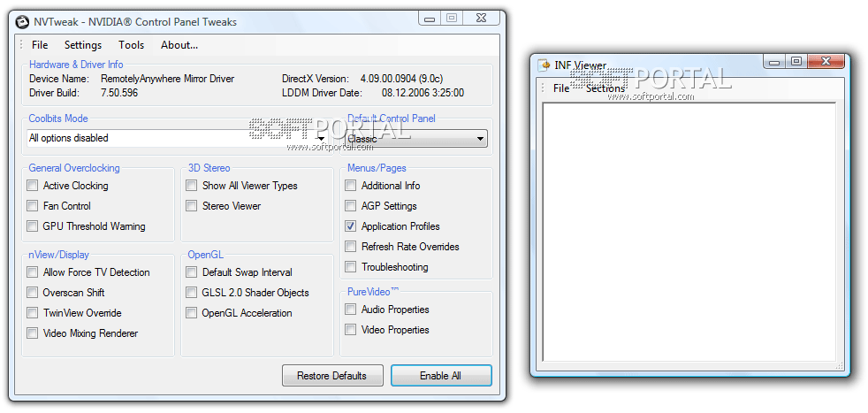Click inside the INF Viewer text area
The height and width of the screenshot is (413, 868).
(689, 232)
